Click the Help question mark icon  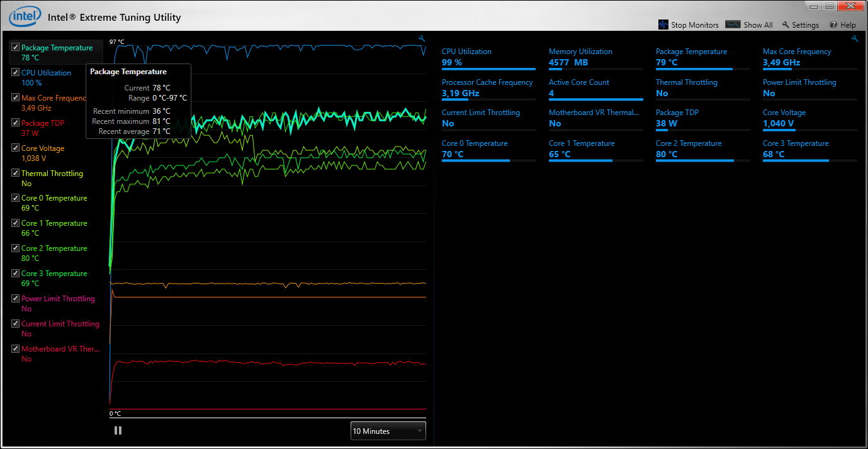(833, 25)
